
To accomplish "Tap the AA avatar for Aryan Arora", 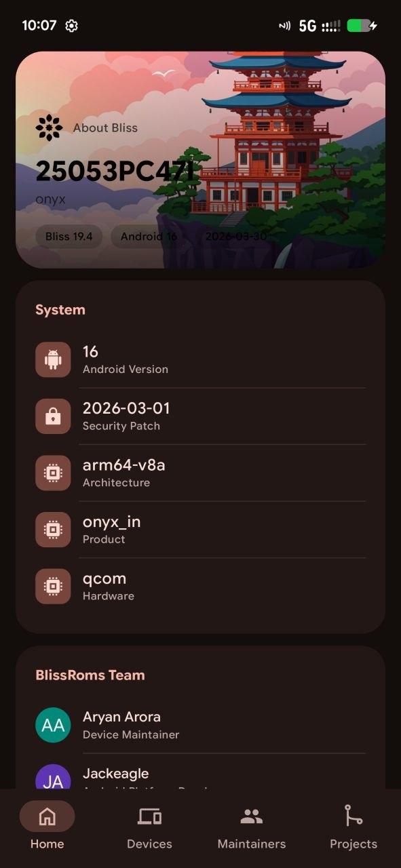I will pos(53,725).
